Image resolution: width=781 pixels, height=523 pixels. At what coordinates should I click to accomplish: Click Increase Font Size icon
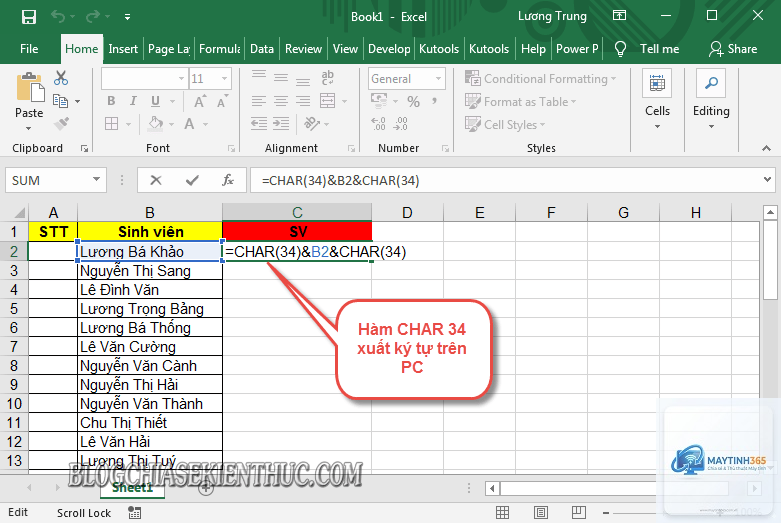pyautogui.click(x=200, y=102)
